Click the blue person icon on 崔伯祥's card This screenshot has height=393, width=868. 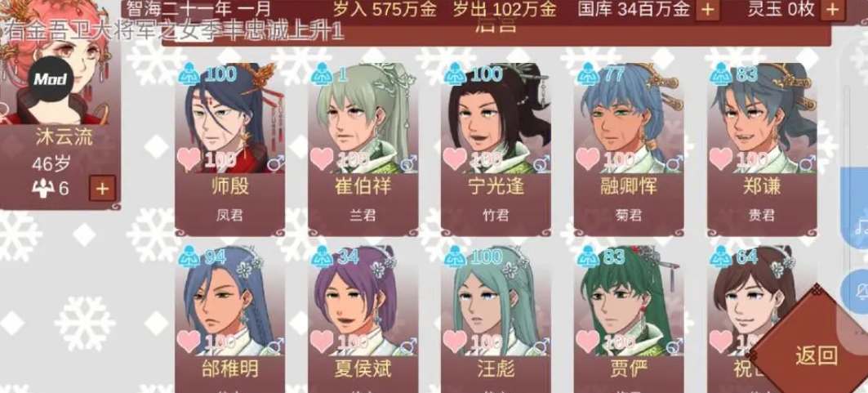tap(322, 74)
